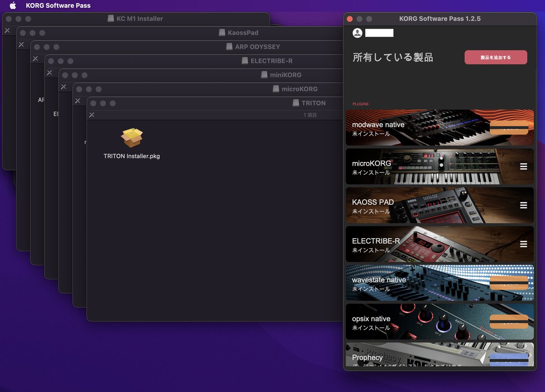
Task: Click the 所有している製品 heading
Action: pyautogui.click(x=393, y=57)
